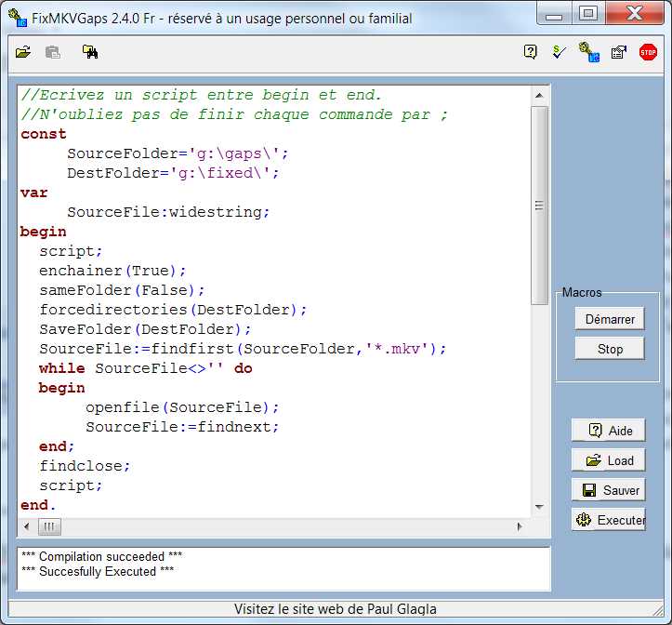Click the paste clipboard toolbar icon
The height and width of the screenshot is (625, 672).
click(53, 53)
